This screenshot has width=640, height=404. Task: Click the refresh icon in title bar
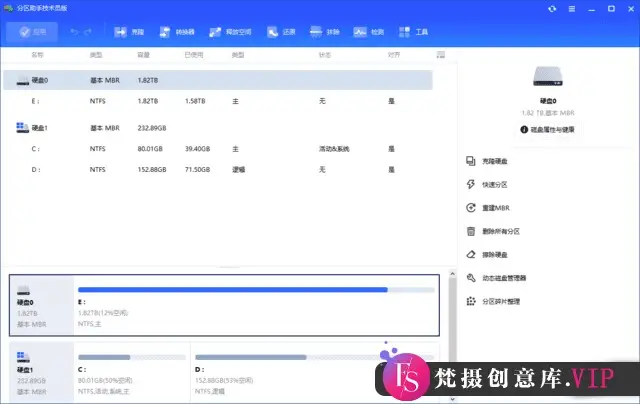pyautogui.click(x=552, y=9)
